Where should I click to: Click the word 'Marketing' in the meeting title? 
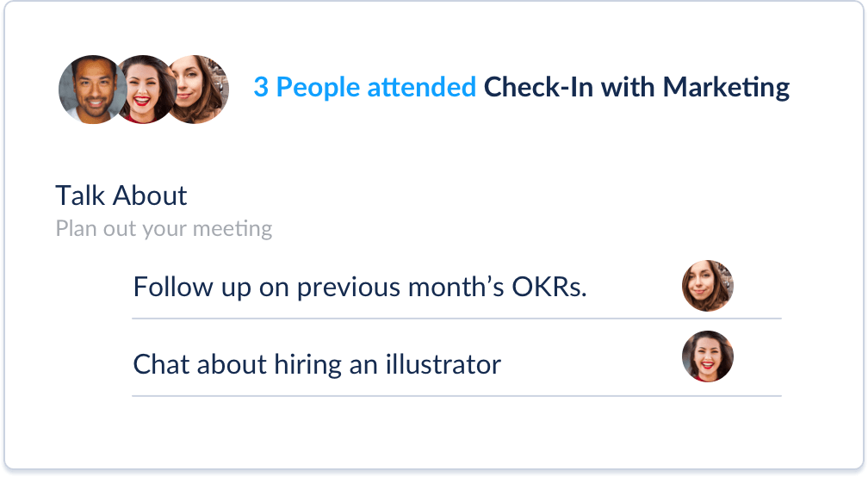(726, 88)
